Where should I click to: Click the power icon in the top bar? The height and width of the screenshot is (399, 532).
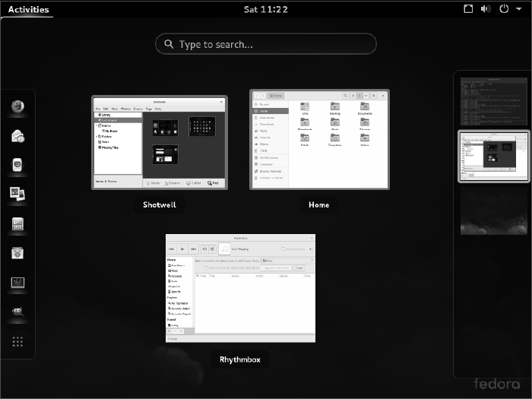pyautogui.click(x=504, y=9)
